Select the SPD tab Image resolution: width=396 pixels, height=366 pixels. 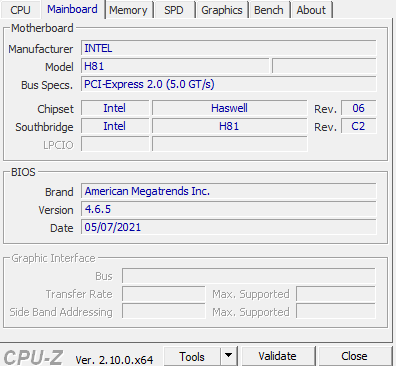coord(174,10)
